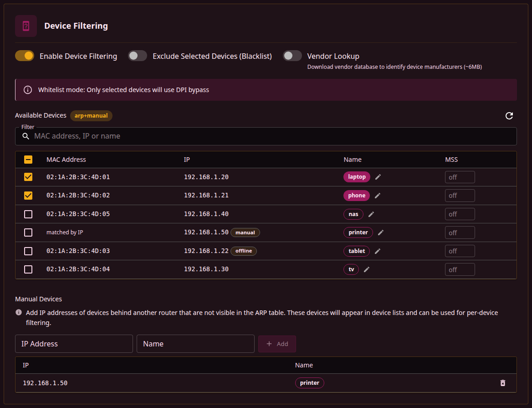The width and height of the screenshot is (532, 408).
Task: Click MAC address 02:1A:2B:3C:4D:05
Action: pos(78,214)
